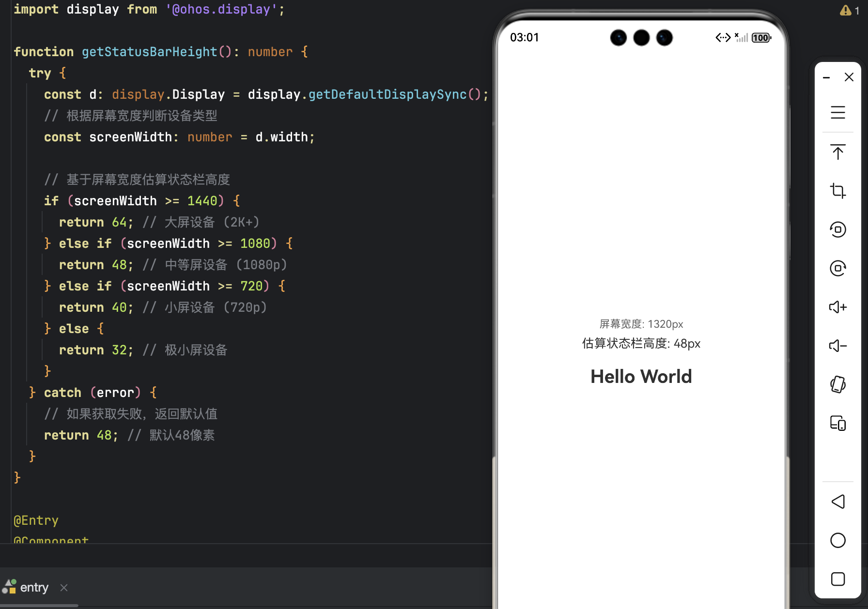Select the entry tab at bottom
This screenshot has height=609, width=868.
click(34, 587)
